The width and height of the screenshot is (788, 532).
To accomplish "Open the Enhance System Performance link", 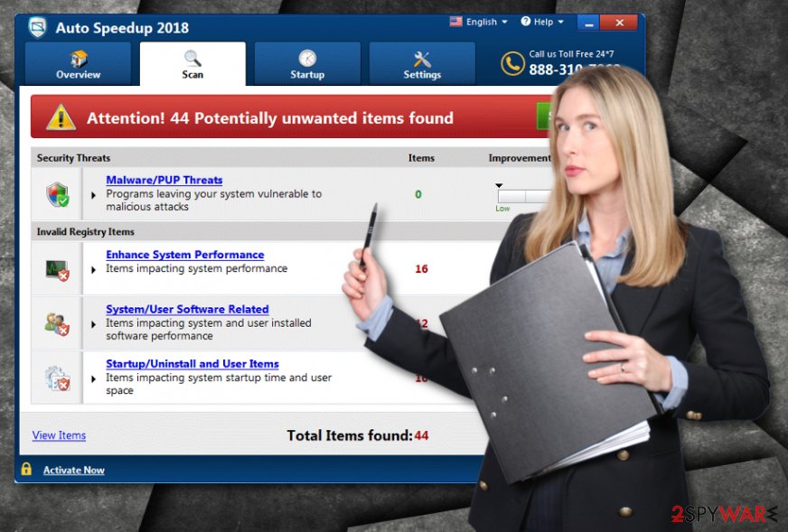I will pos(185,255).
